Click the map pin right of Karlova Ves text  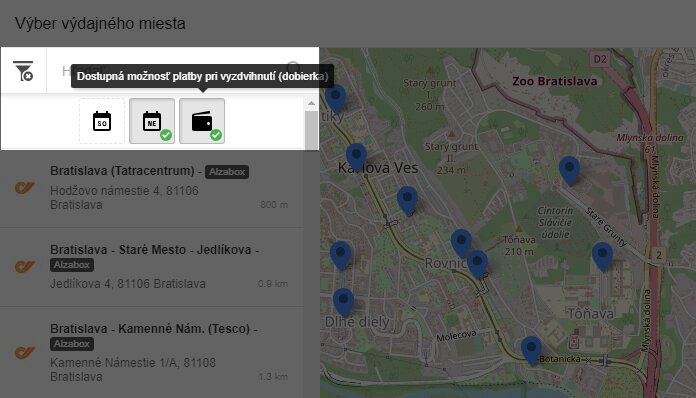(407, 201)
